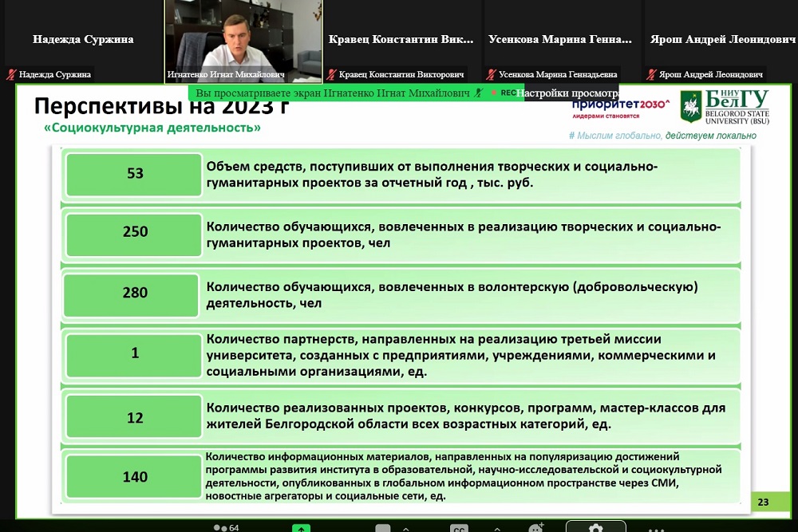Click text about обучающихся in творческих проектов
This screenshot has width=798, height=532.
pos(463,234)
